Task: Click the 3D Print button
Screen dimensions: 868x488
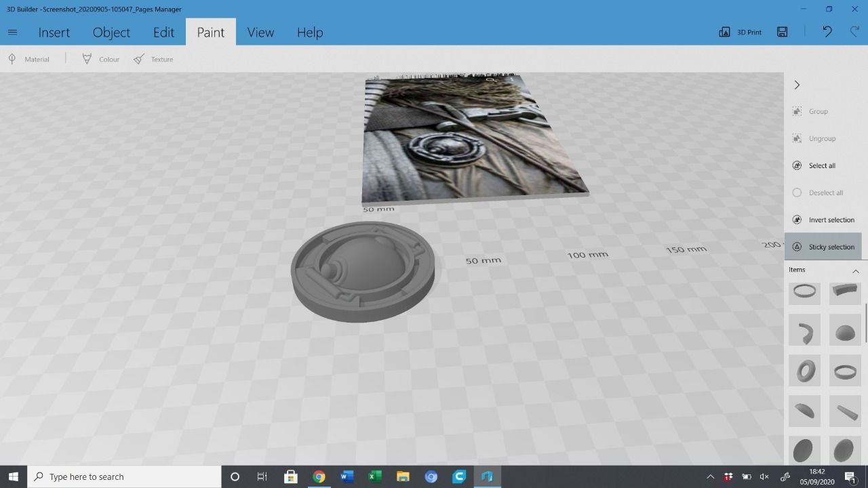Action: point(740,32)
